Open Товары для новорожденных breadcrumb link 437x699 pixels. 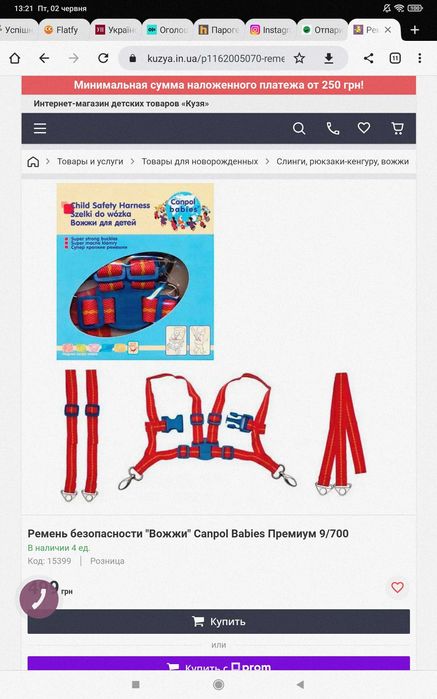tap(200, 161)
